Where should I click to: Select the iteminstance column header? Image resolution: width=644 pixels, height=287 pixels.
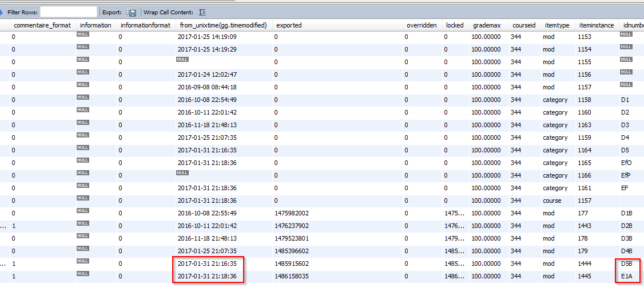coord(596,25)
